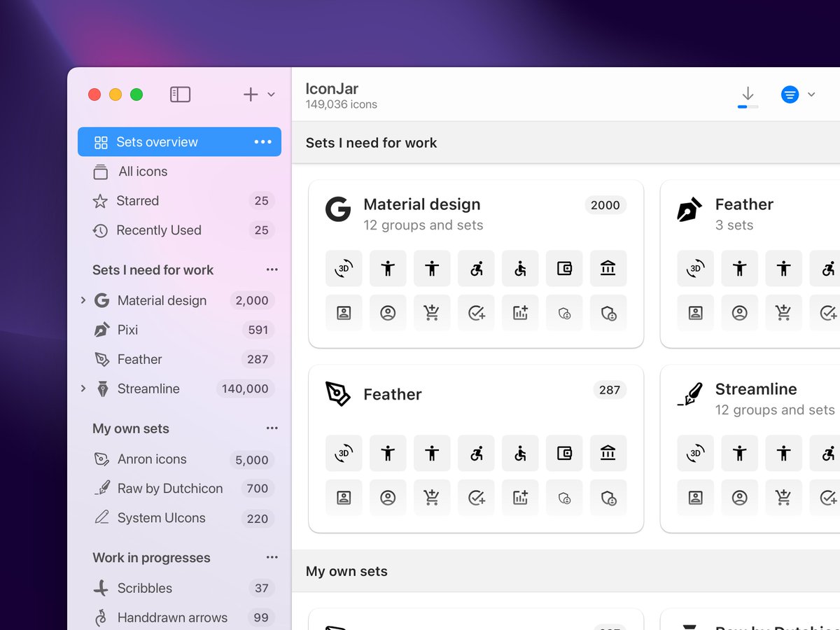The width and height of the screenshot is (840, 630).
Task: Click the download arrow icon
Action: (x=748, y=93)
